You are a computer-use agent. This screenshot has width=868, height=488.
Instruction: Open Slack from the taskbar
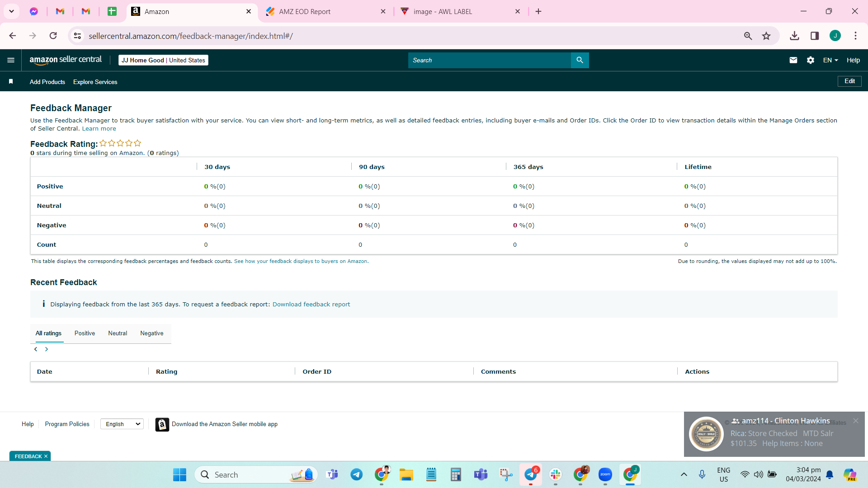point(556,474)
